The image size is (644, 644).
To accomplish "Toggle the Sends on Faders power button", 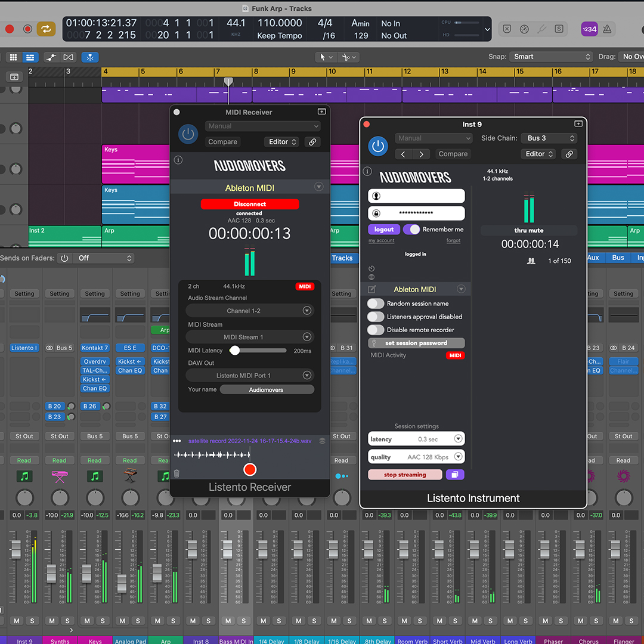I will point(64,258).
